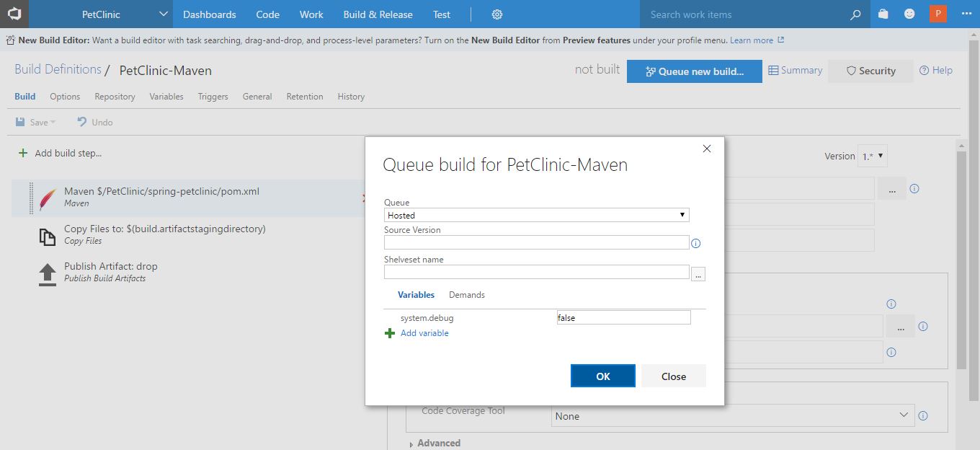Click the Save disk icon
This screenshot has height=450, width=980.
(x=21, y=122)
